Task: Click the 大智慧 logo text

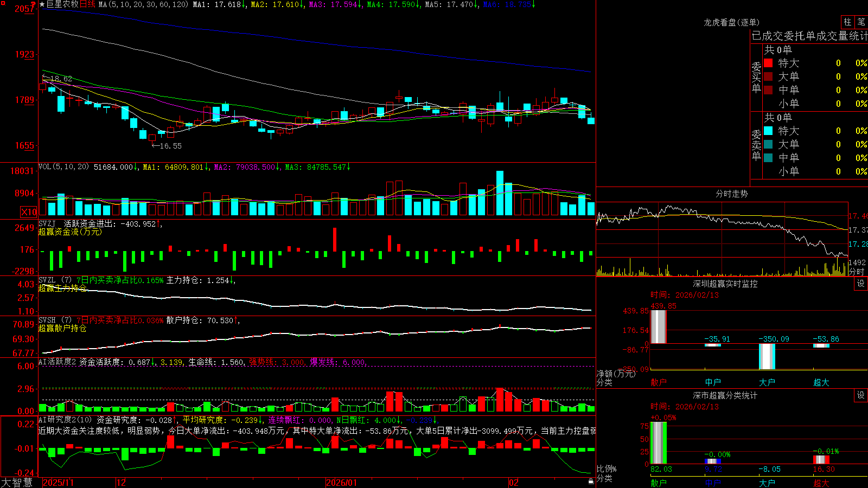Action: [17, 482]
